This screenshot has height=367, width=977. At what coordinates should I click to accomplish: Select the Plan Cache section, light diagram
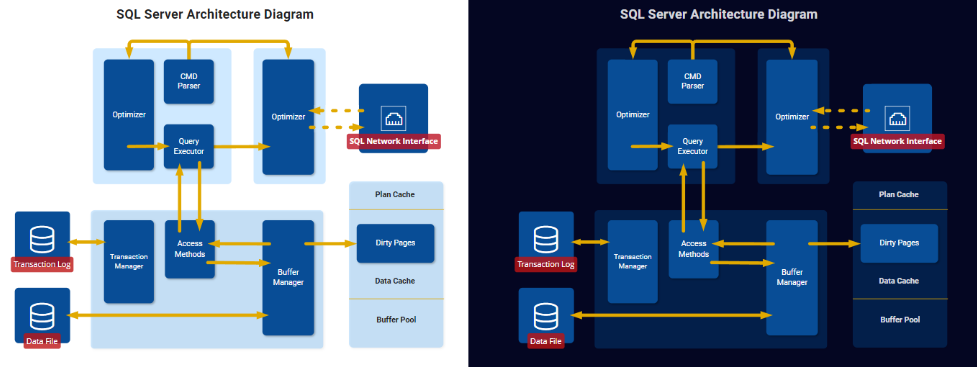tap(396, 195)
